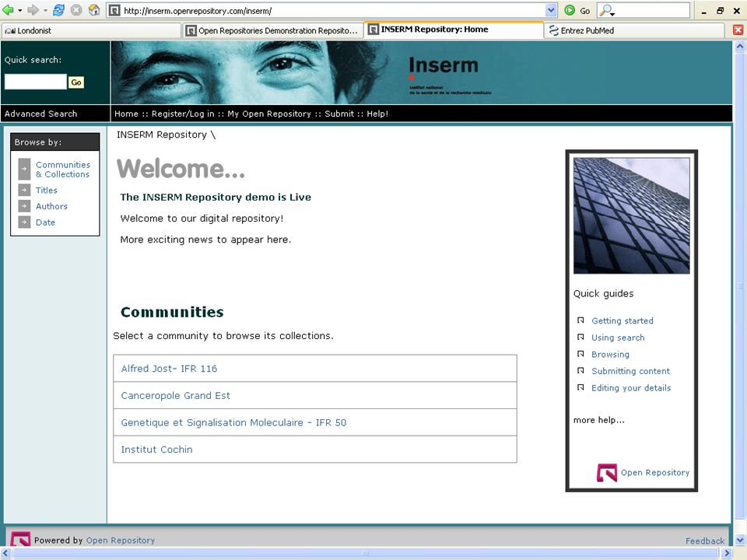The image size is (747, 560).
Task: Click the bullet icon next to Using search
Action: pyautogui.click(x=580, y=337)
